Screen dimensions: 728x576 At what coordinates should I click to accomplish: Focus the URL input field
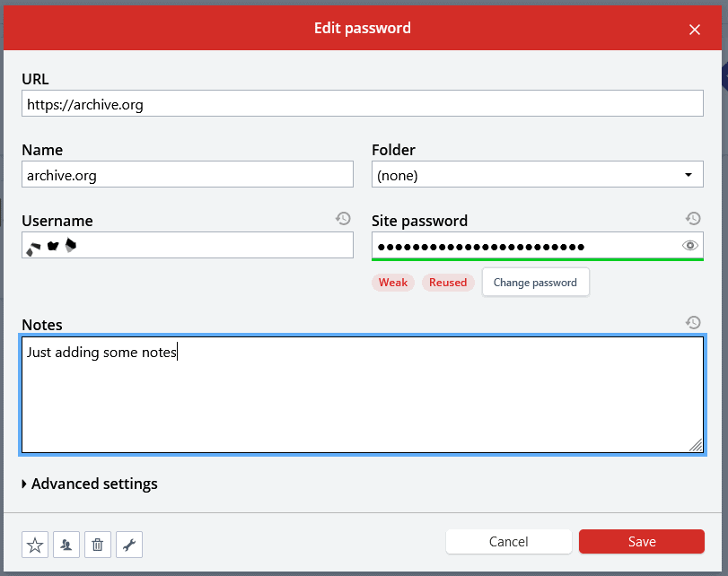coord(362,103)
